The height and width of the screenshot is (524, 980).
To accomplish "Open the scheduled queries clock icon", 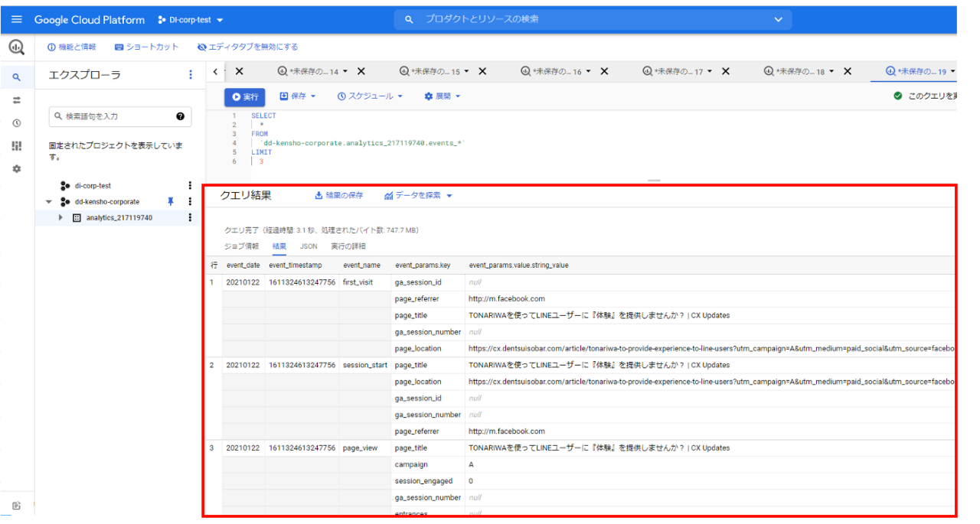I will click(x=17, y=123).
